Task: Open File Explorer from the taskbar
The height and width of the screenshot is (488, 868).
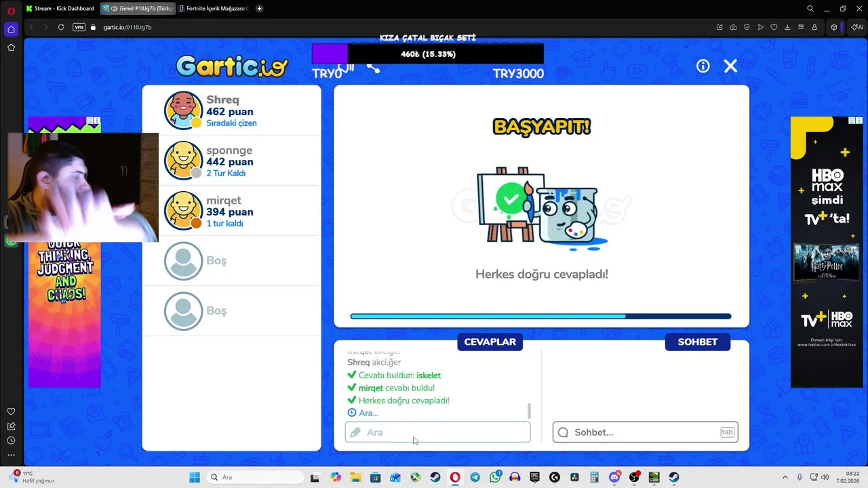Action: tap(355, 477)
